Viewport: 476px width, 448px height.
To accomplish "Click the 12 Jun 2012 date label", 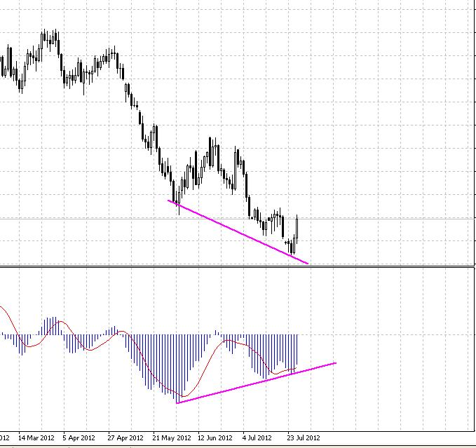I will (215, 438).
